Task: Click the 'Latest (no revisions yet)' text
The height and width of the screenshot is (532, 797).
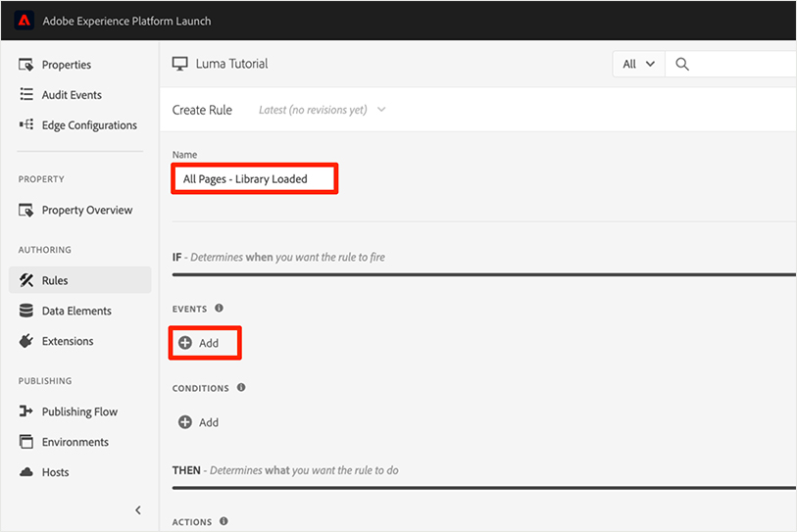Action: click(x=313, y=110)
